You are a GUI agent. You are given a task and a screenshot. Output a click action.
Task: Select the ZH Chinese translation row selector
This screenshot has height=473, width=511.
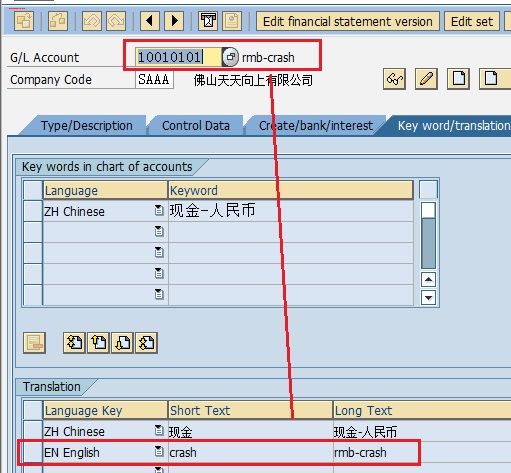coord(33,431)
